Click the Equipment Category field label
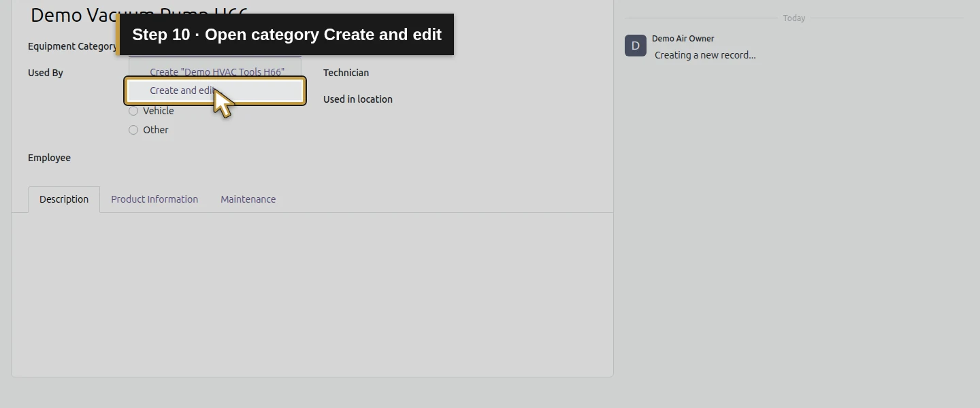Viewport: 980px width, 408px height. 73,46
